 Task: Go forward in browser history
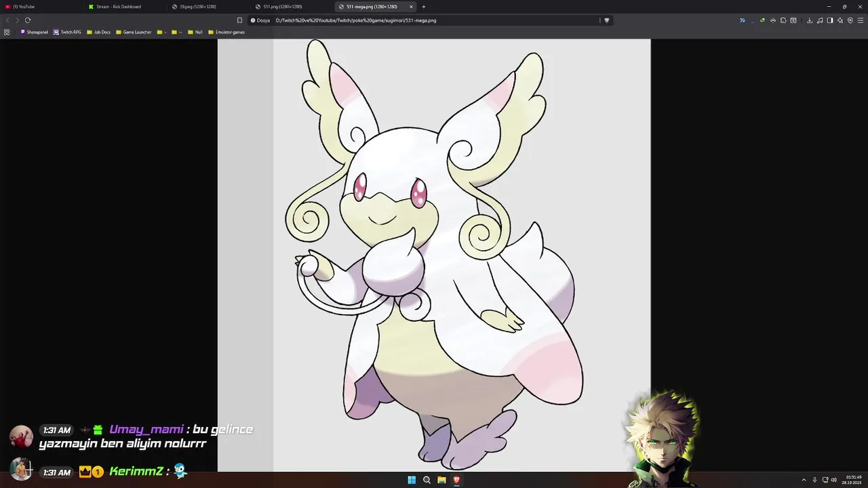18,20
